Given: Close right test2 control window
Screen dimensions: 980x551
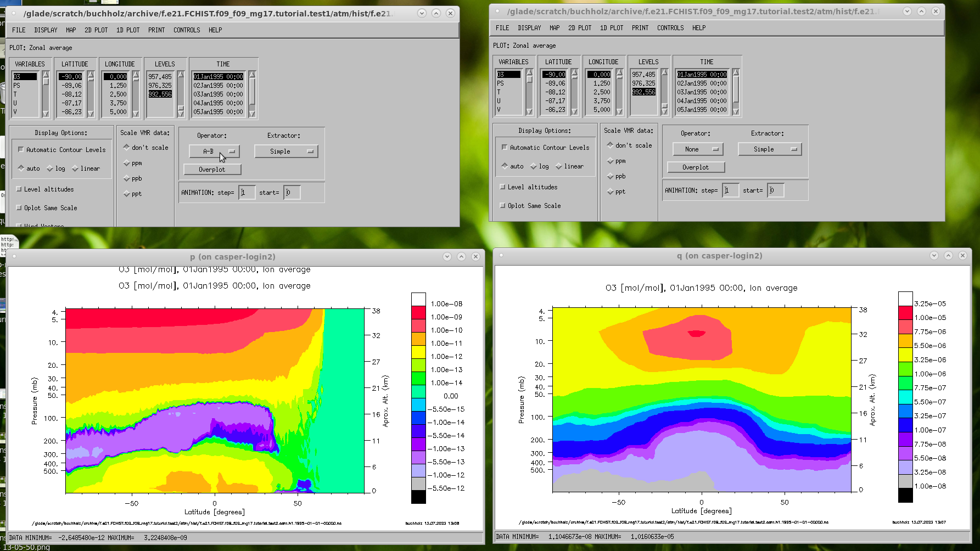Looking at the screenshot, I should click(936, 11).
